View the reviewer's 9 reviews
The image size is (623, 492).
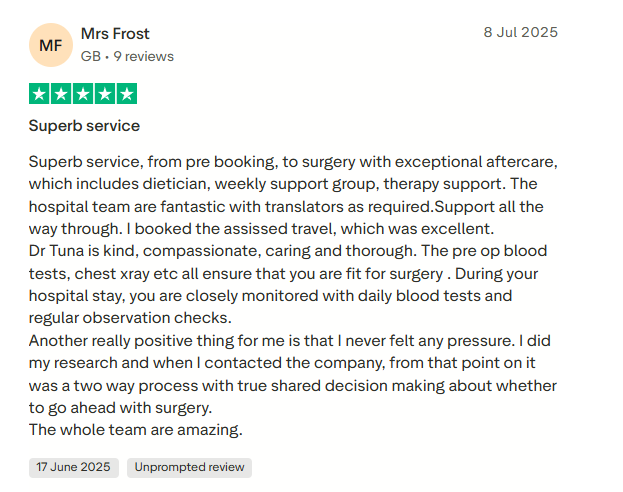[144, 57]
